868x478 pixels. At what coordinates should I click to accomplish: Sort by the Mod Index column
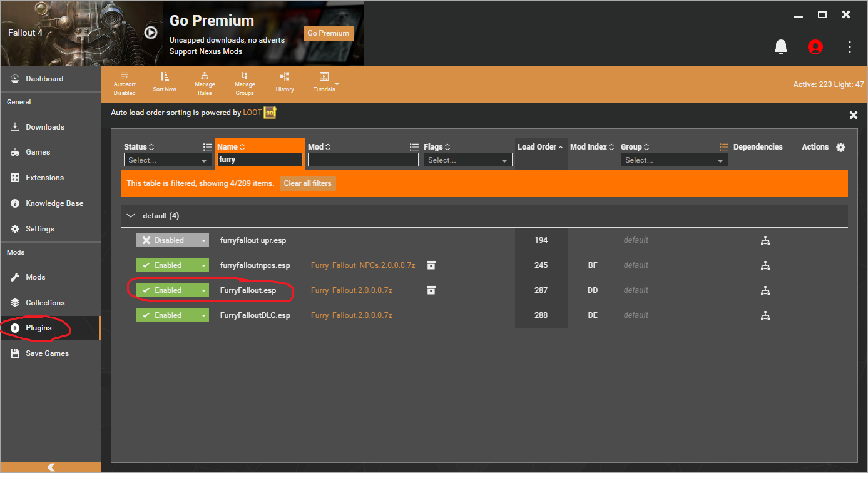pos(592,147)
